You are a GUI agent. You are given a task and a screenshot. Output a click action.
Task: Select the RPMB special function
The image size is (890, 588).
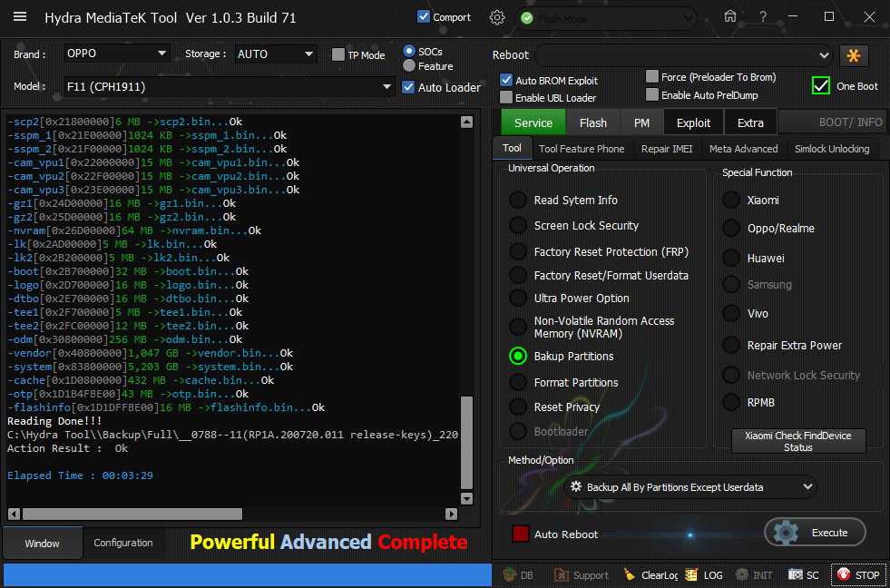point(731,402)
